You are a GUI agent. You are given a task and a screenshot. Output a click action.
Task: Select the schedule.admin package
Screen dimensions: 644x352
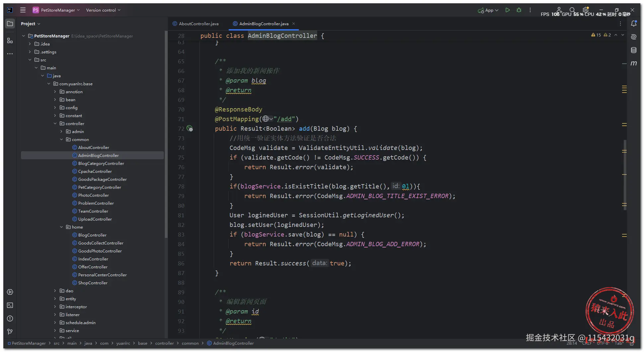point(80,322)
